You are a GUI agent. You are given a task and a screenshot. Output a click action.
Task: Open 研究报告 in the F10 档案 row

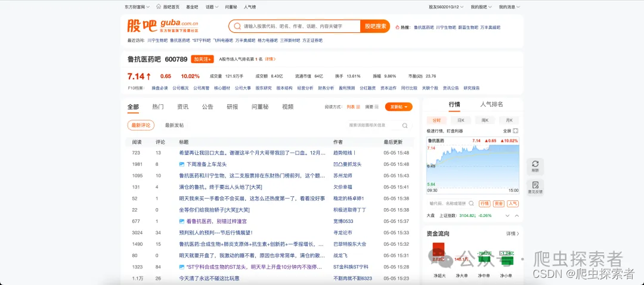[x=472, y=88]
